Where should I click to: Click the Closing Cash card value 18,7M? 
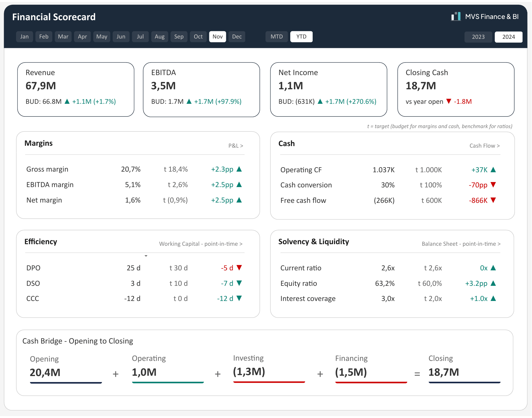pos(421,86)
